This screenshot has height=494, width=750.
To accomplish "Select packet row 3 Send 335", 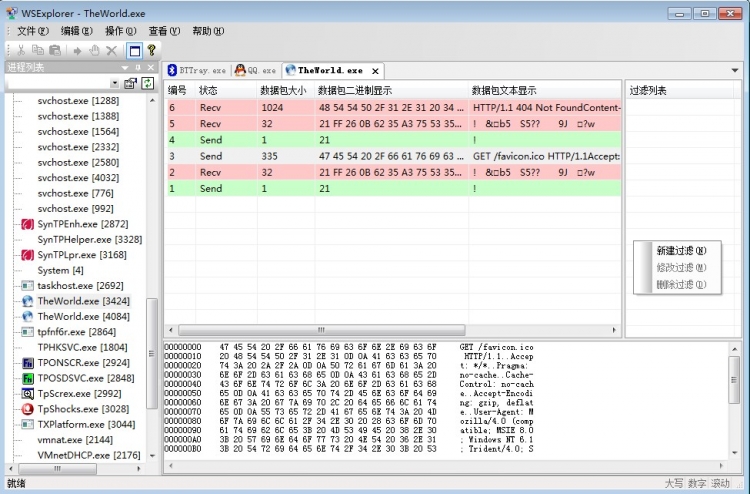I will [393, 156].
